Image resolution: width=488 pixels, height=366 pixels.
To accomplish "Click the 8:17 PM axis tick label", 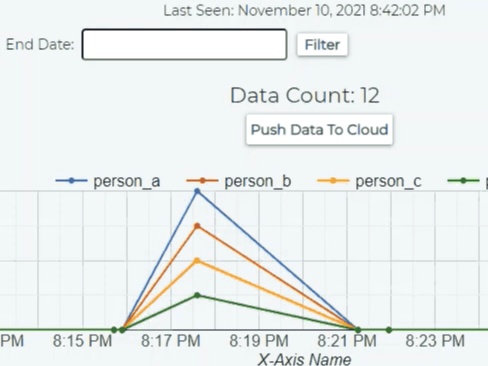I will (x=171, y=341).
